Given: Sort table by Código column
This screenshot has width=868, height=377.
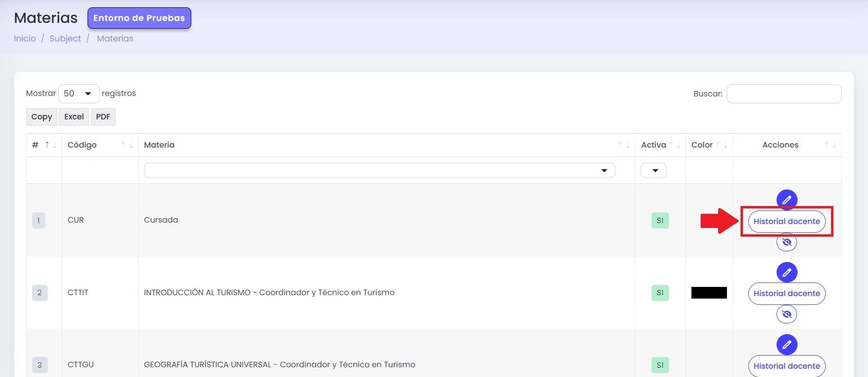Looking at the screenshot, I should click(x=127, y=145).
